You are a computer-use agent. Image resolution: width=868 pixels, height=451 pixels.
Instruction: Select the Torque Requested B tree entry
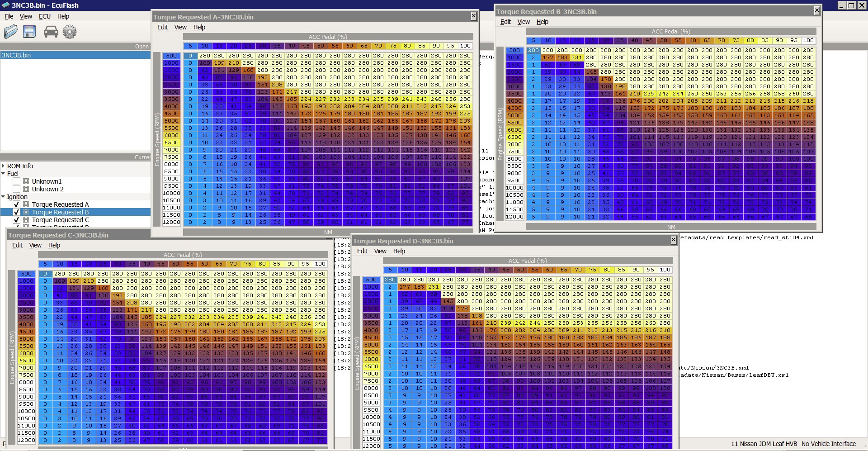(61, 212)
